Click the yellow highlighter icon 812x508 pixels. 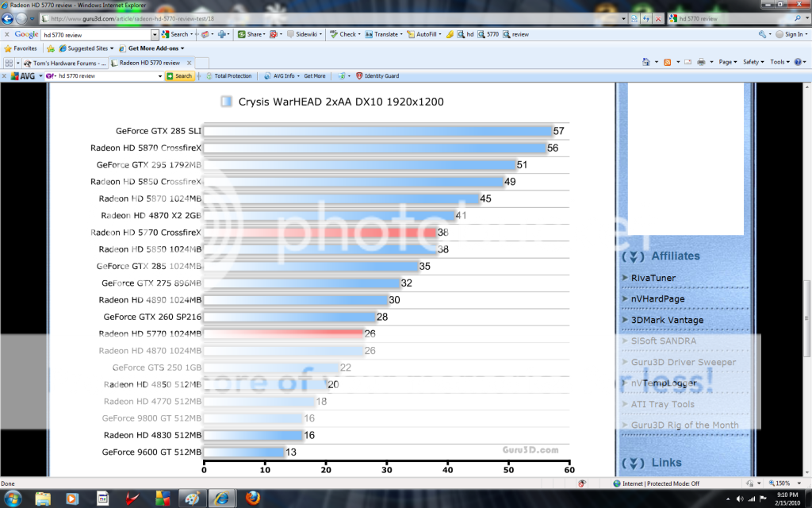pos(450,34)
